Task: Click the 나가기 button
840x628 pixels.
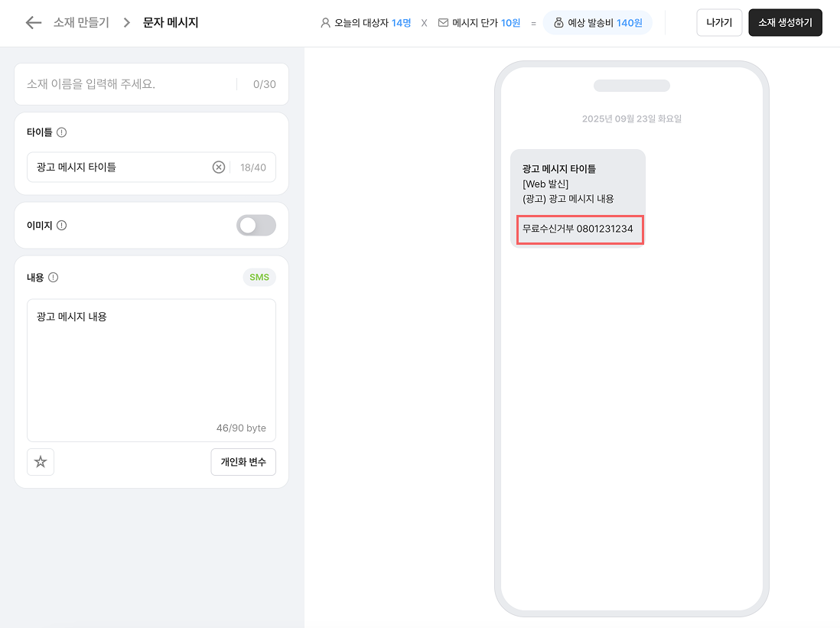Action: (x=719, y=23)
